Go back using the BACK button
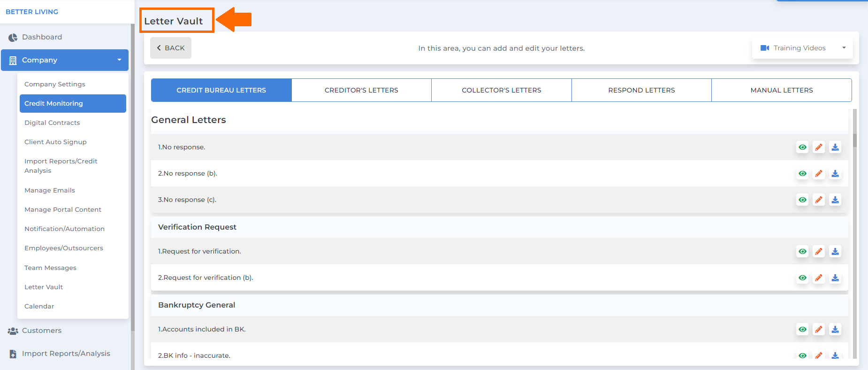 (x=171, y=48)
